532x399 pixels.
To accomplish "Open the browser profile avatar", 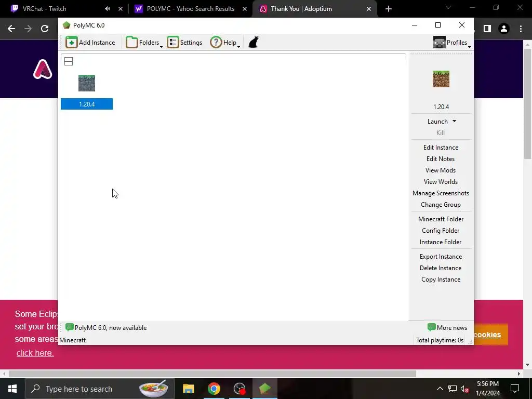I will (504, 29).
